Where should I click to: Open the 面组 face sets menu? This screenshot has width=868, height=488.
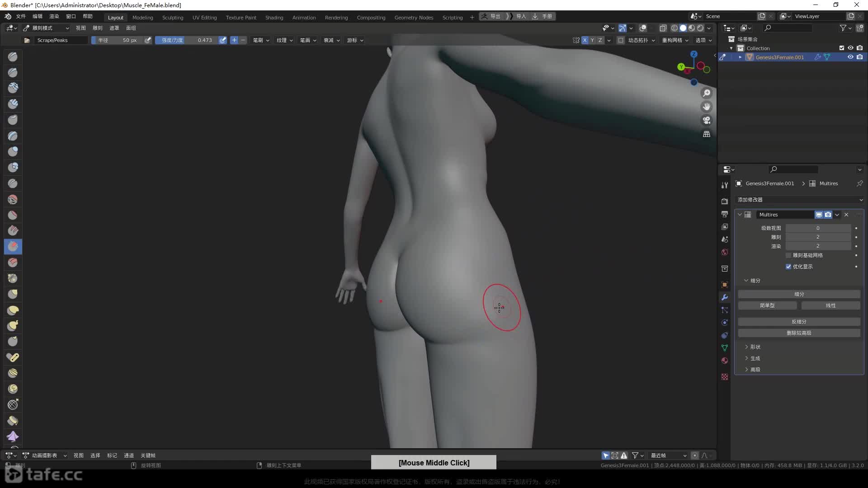coord(131,28)
